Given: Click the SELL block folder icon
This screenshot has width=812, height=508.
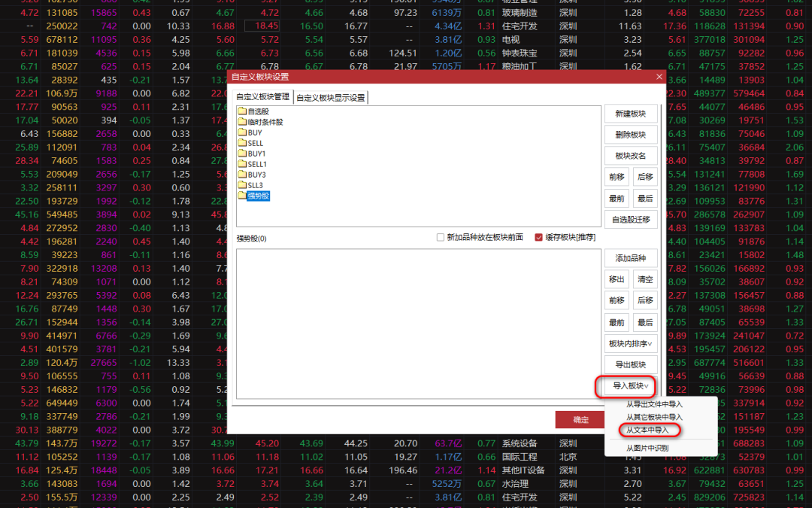Looking at the screenshot, I should (242, 143).
